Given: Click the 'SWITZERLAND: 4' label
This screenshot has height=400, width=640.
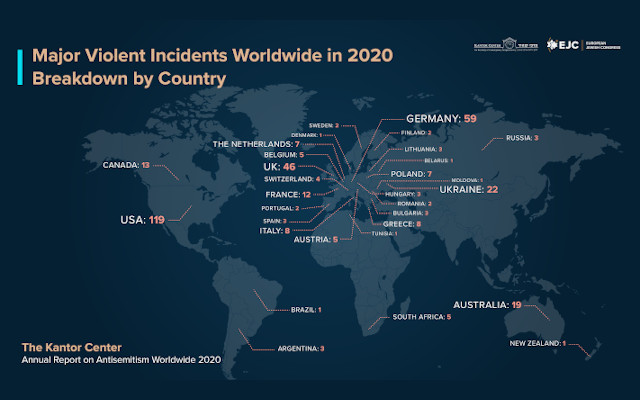Looking at the screenshot, I should (292, 179).
